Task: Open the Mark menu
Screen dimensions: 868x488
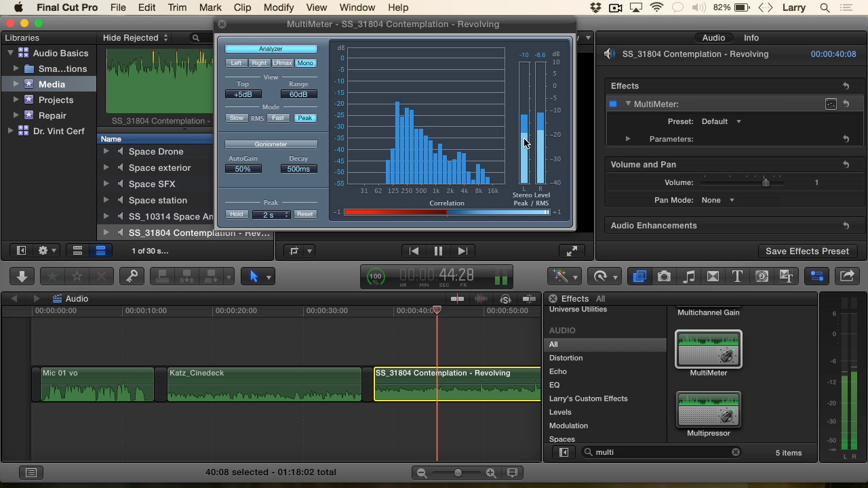Action: (210, 7)
